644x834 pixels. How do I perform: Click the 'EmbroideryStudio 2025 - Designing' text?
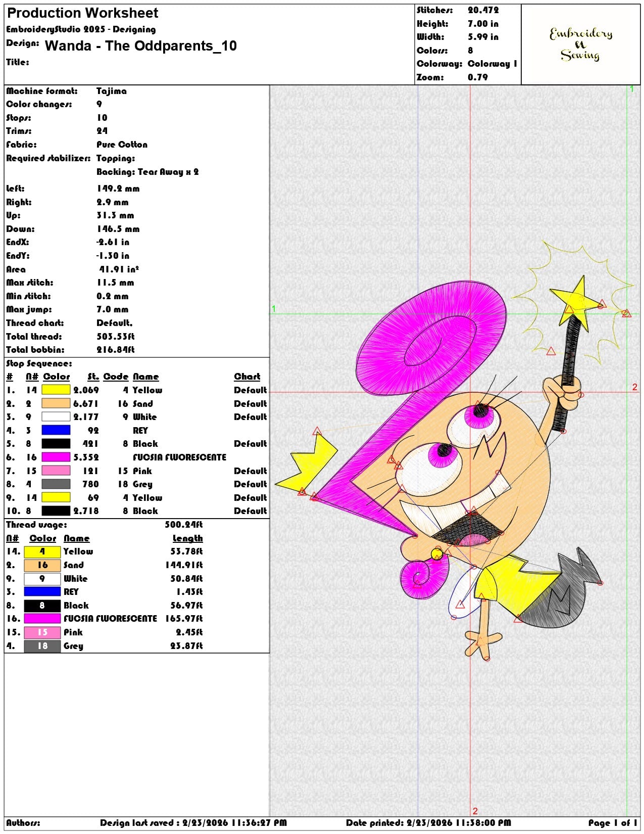coord(81,29)
